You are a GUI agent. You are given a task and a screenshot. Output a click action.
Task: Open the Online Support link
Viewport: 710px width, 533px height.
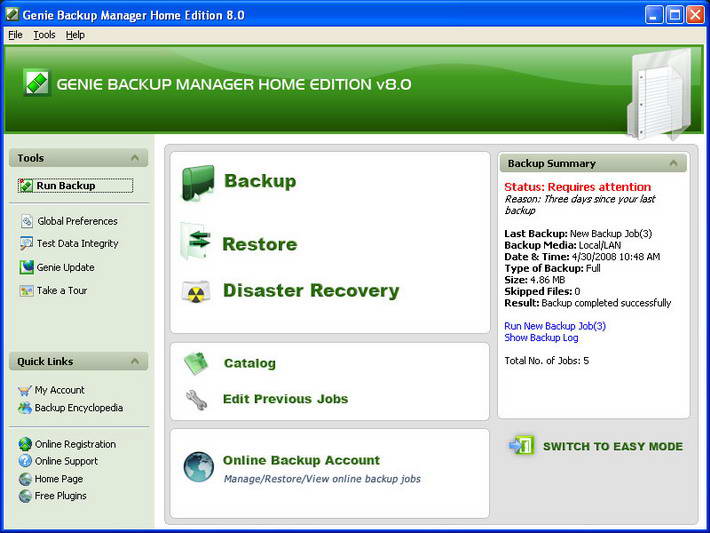click(x=67, y=461)
